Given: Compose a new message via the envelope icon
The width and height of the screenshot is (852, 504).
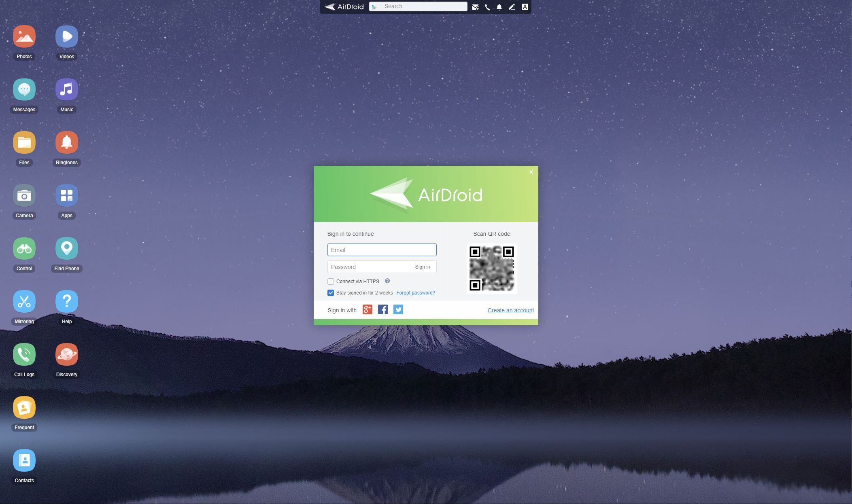Looking at the screenshot, I should (476, 6).
